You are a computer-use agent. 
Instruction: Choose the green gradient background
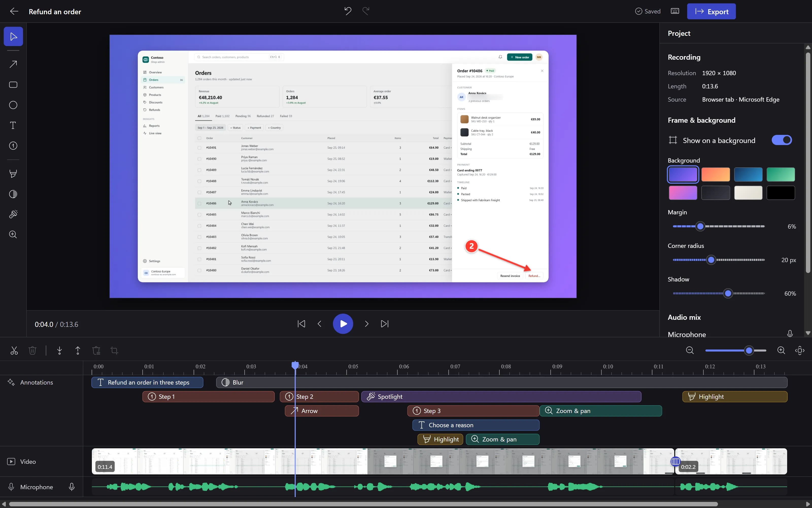coord(781,174)
